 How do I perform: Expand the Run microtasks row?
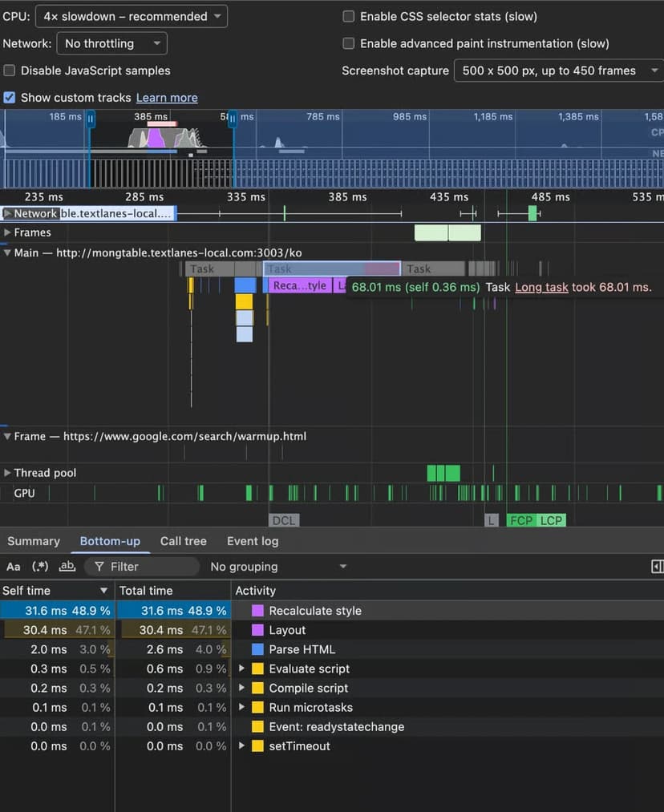tap(241, 707)
